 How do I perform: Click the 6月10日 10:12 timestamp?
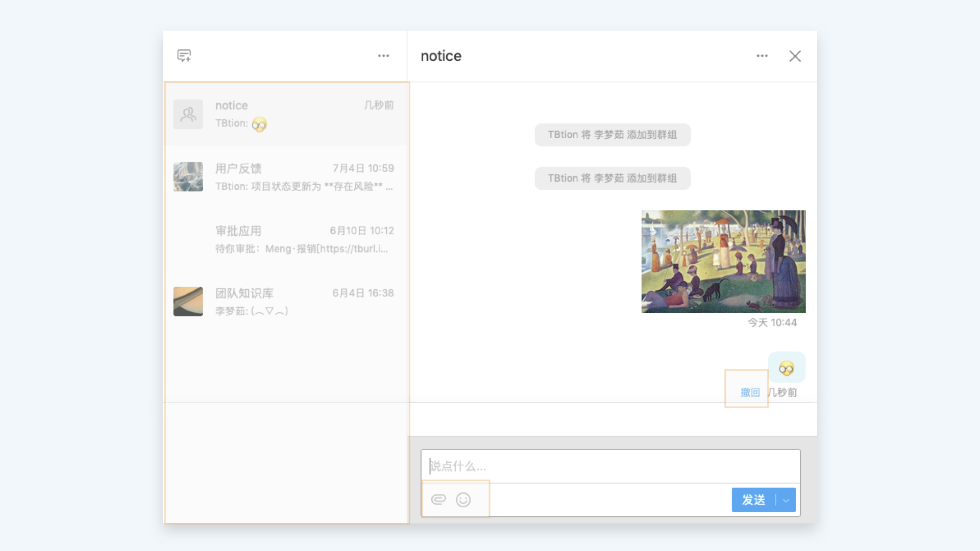tap(362, 231)
